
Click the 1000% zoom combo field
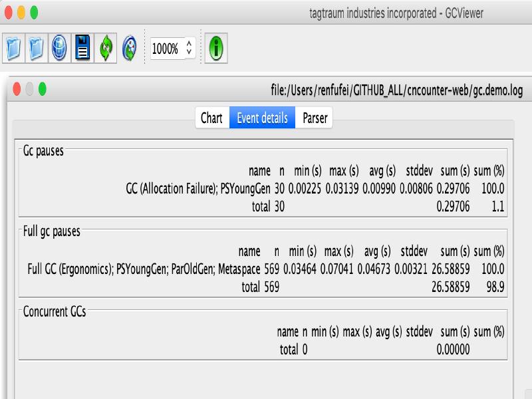(x=166, y=49)
